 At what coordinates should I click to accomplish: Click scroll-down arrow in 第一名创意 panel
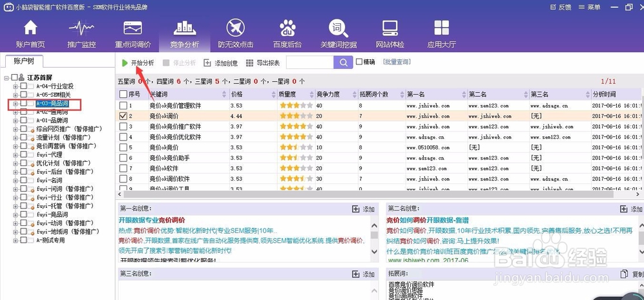374,252
